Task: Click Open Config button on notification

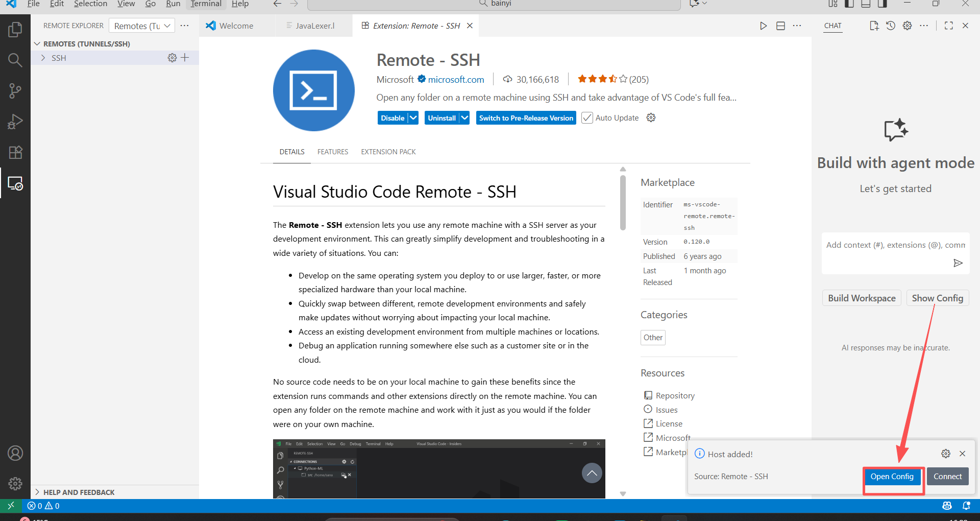Action: coord(892,477)
